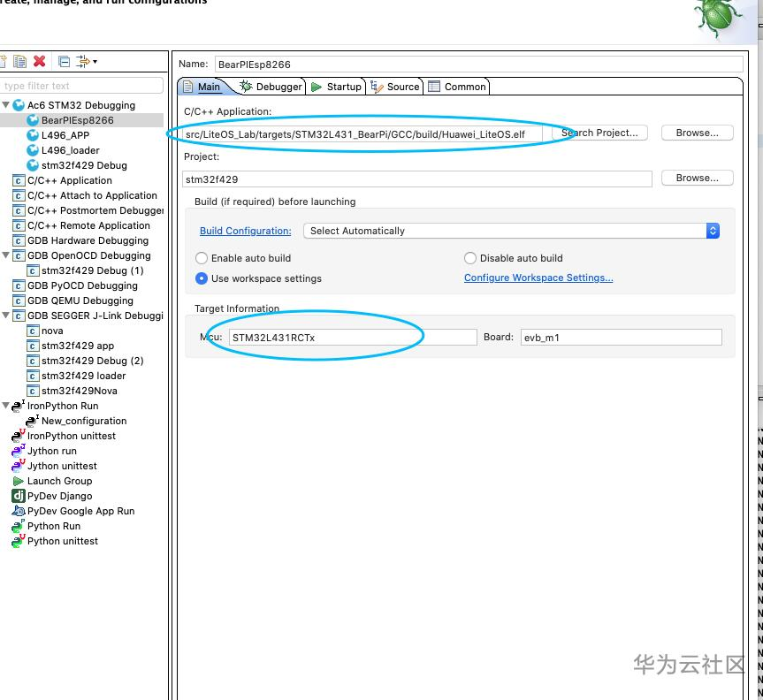
Task: Click the PyDev Django icon
Action: point(18,496)
